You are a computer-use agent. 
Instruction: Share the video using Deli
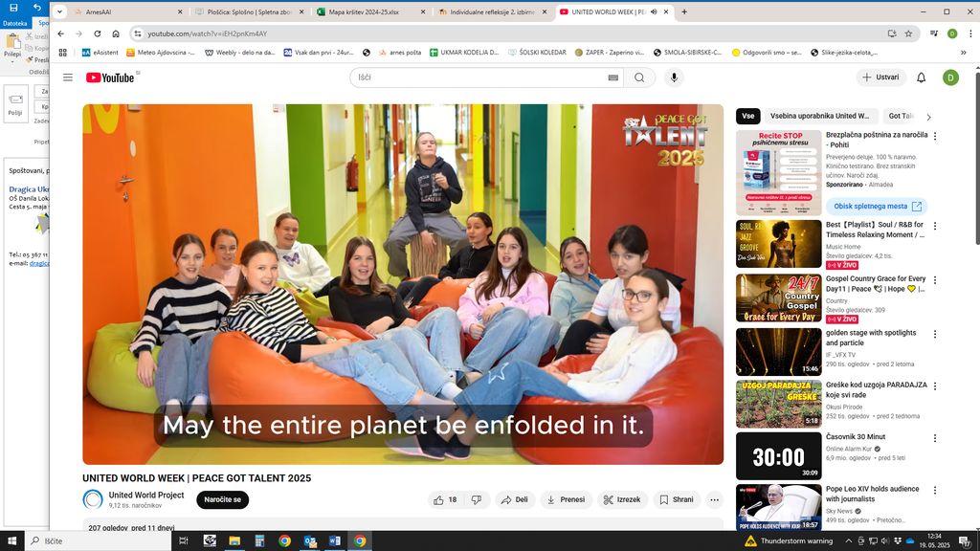click(x=515, y=499)
